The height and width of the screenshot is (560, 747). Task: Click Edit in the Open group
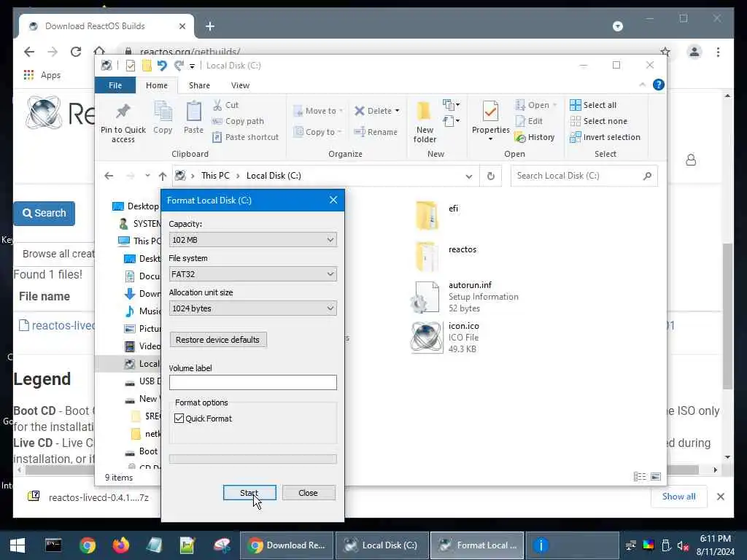(530, 121)
